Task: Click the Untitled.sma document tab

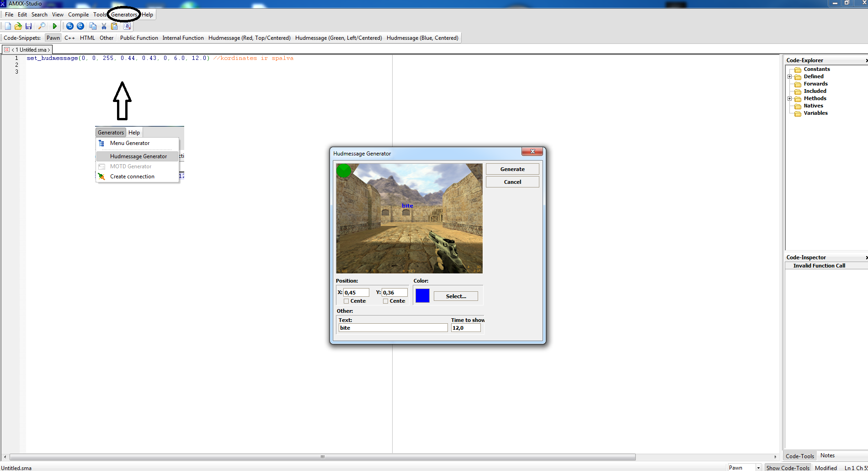Action: click(27, 50)
